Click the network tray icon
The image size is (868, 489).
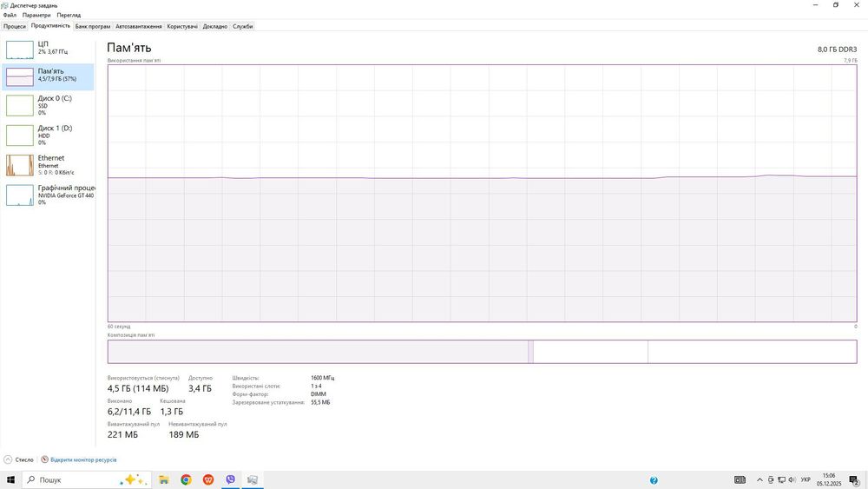pos(782,480)
